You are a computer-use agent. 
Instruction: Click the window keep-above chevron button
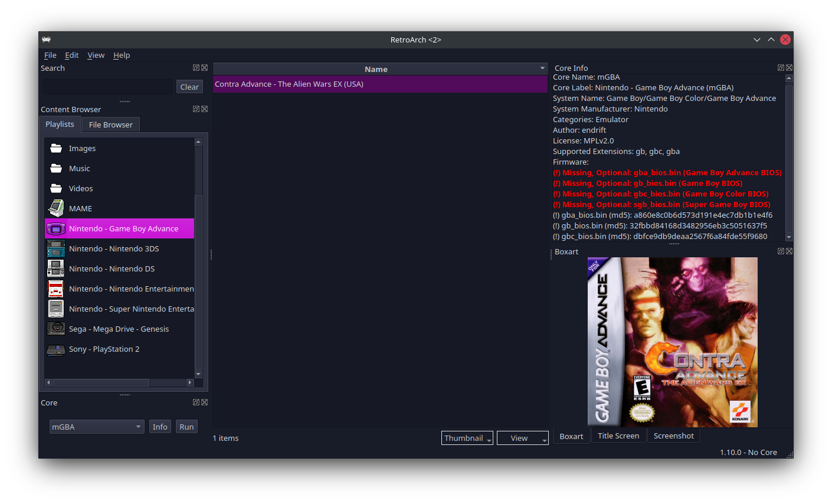click(x=771, y=40)
